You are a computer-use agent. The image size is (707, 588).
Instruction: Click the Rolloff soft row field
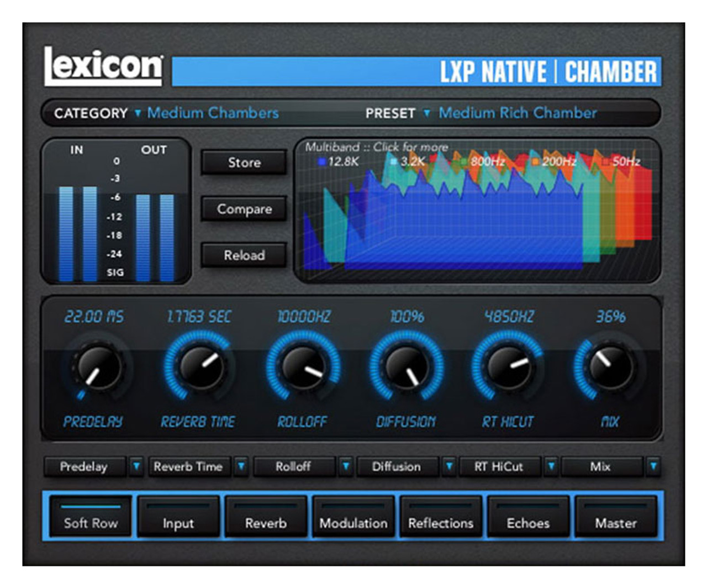(294, 466)
